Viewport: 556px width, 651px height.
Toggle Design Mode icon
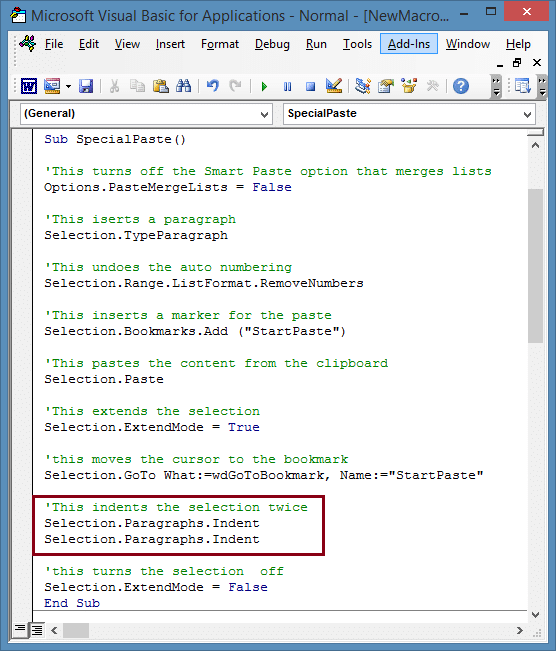[x=334, y=86]
